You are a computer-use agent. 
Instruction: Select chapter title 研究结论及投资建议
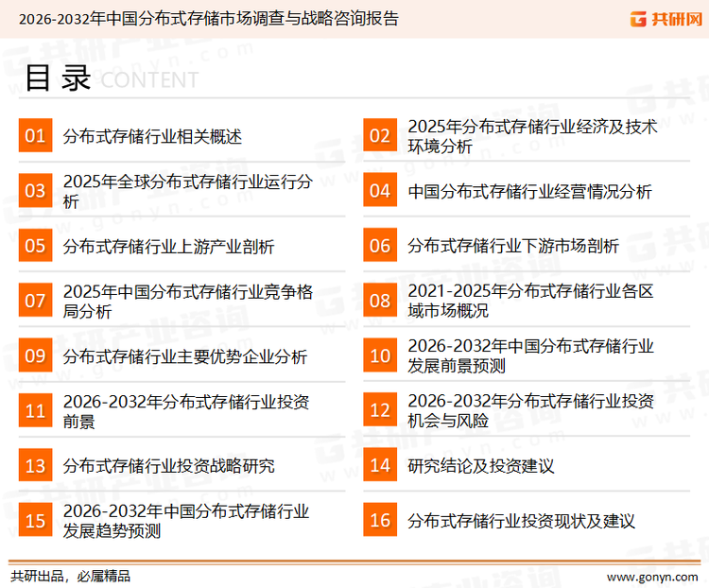click(480, 466)
